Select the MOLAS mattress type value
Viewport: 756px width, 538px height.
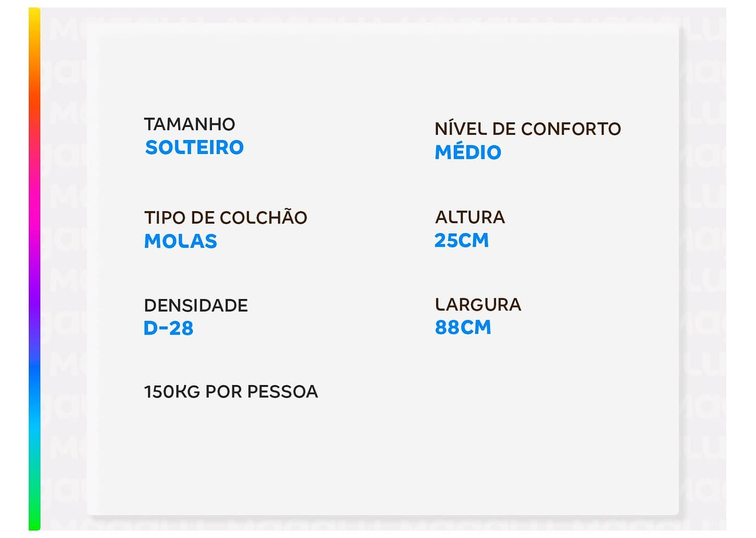pyautogui.click(x=181, y=241)
